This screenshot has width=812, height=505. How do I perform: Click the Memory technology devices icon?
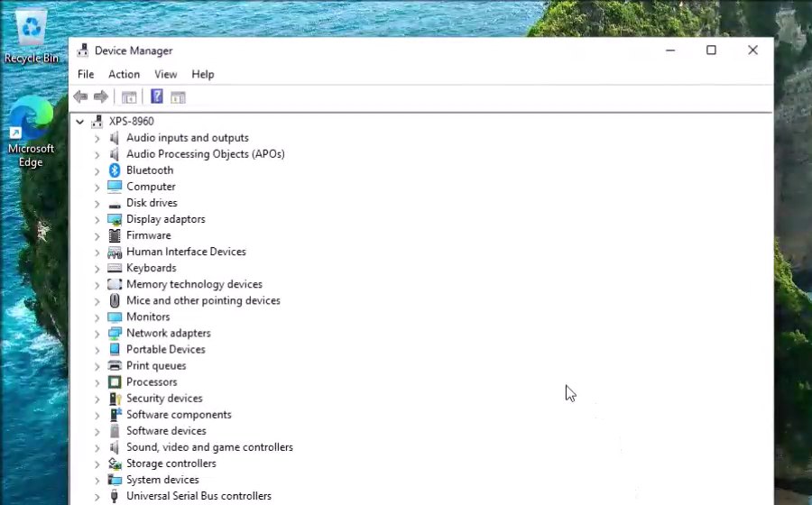(x=115, y=284)
